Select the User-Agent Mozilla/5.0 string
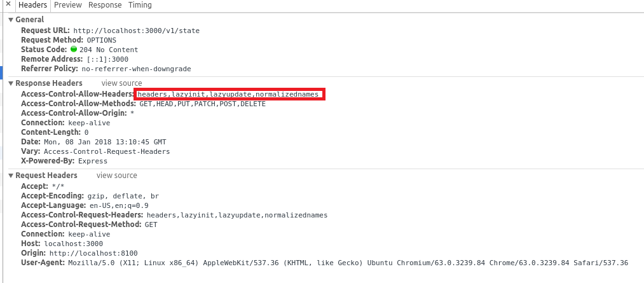The width and height of the screenshot is (644, 283). coord(348,263)
